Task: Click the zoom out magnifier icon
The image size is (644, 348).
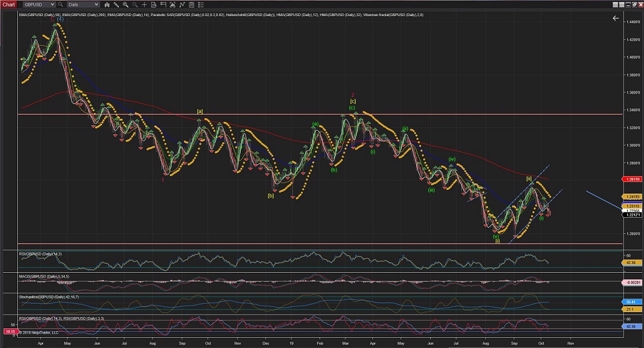Action: coord(135,5)
